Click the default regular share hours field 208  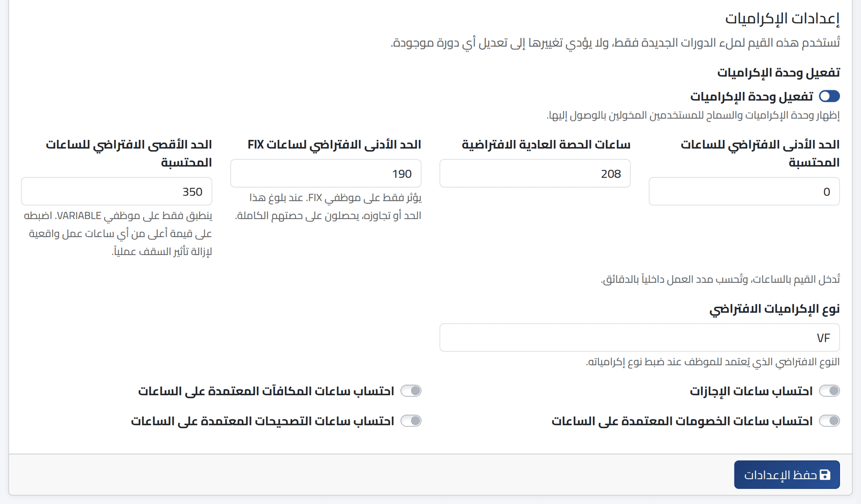point(535,173)
